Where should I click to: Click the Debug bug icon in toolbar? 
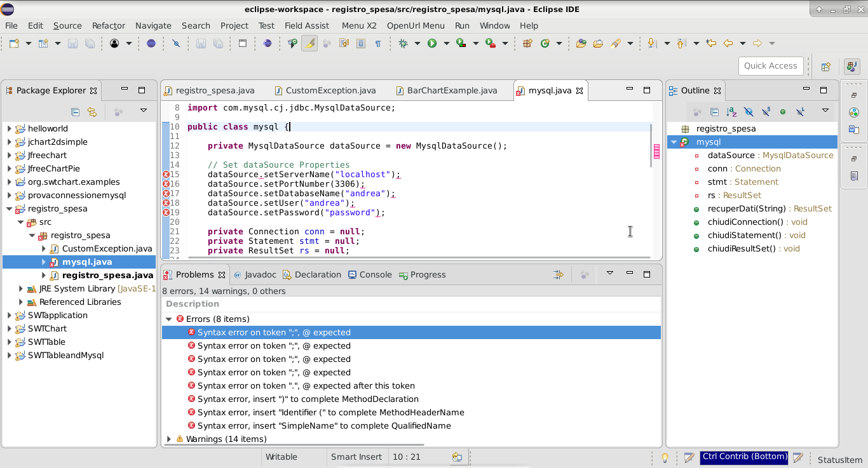tap(403, 43)
